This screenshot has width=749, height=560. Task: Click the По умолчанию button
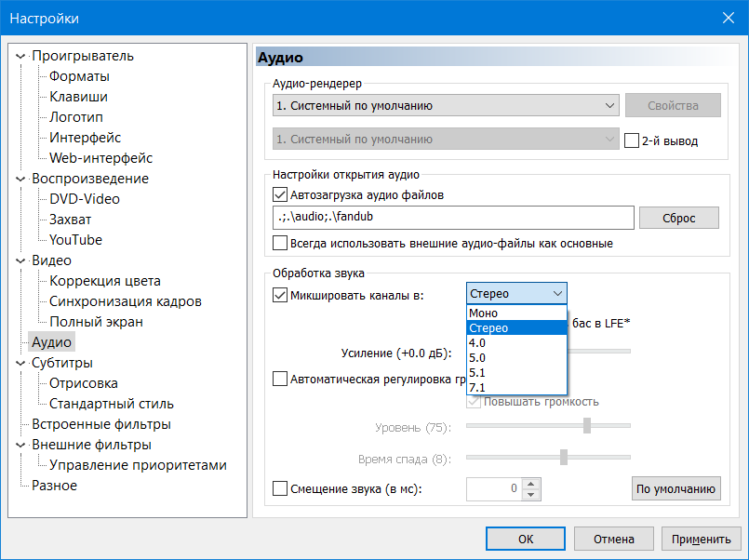click(676, 488)
